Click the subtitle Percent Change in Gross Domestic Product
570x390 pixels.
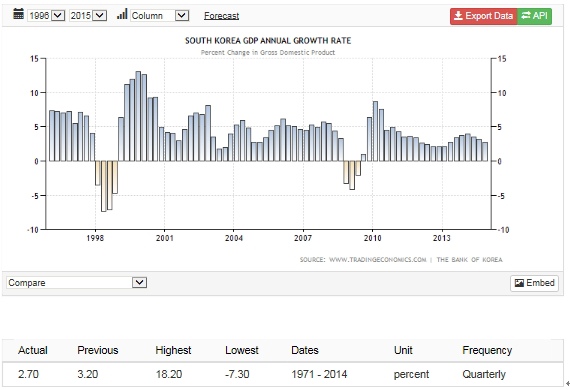pos(268,53)
